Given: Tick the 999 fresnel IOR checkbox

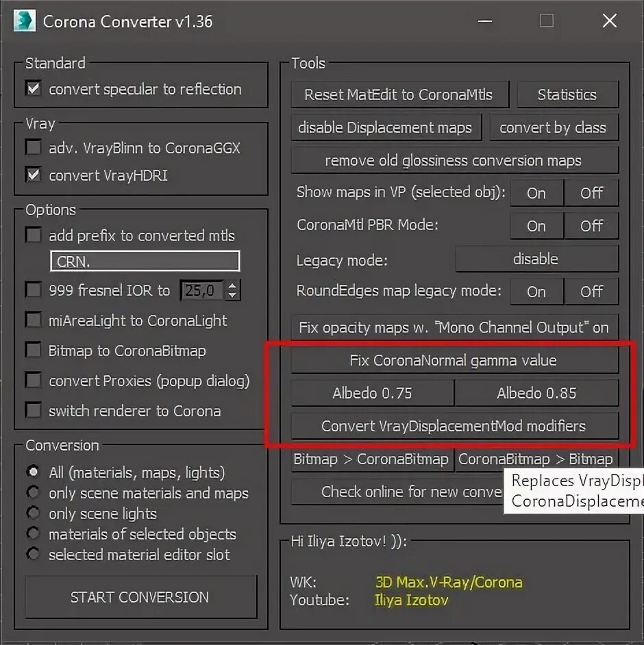Looking at the screenshot, I should pos(34,290).
